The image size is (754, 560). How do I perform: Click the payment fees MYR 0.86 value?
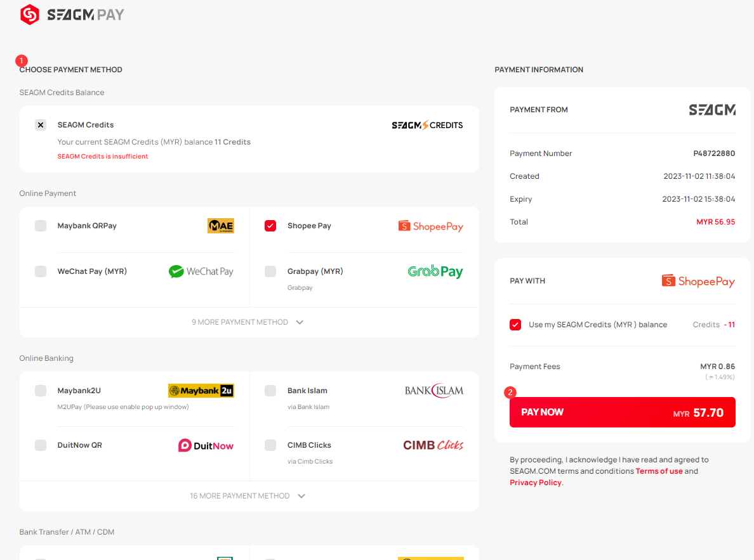tap(717, 367)
